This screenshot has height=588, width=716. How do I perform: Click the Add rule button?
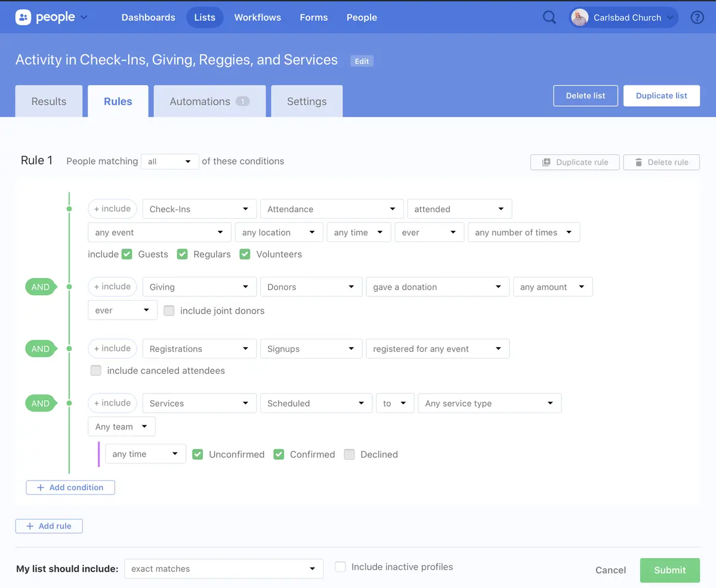click(49, 526)
